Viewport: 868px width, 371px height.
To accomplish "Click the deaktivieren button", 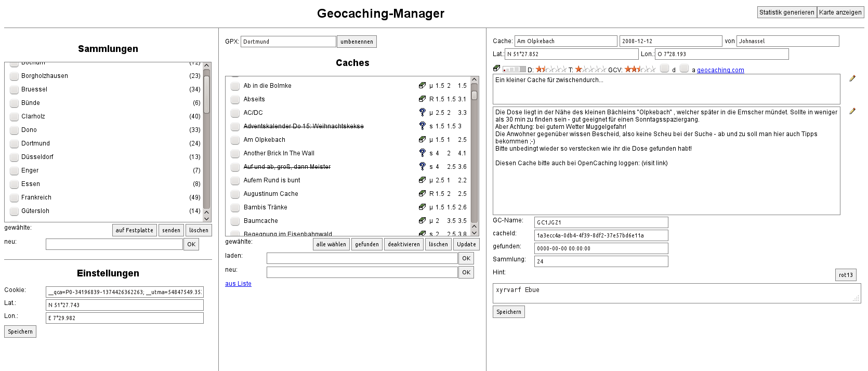I will coord(404,244).
